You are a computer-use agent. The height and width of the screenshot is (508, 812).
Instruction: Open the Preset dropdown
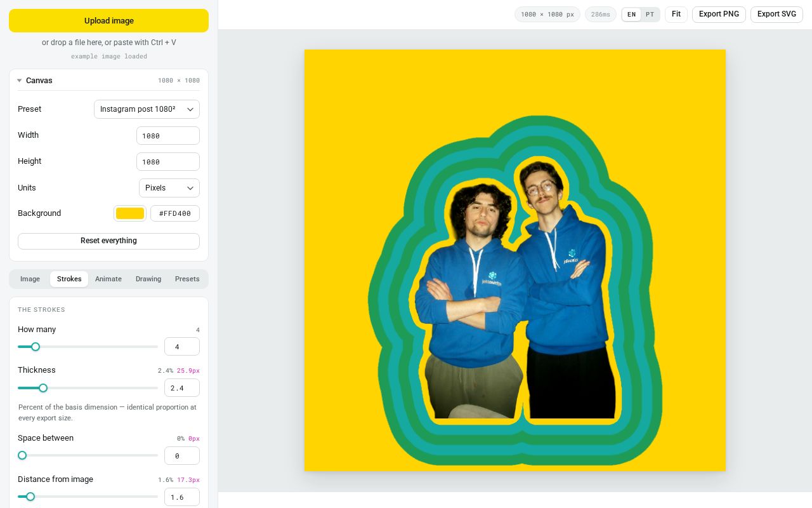(x=147, y=109)
